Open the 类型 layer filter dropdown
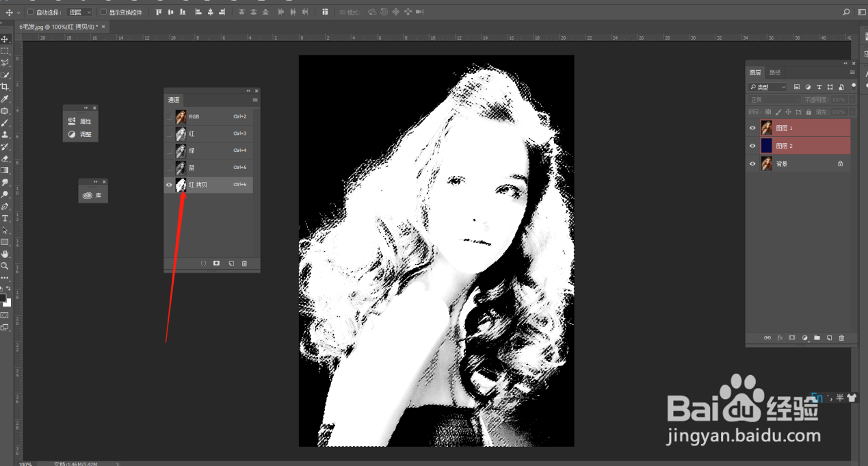868x466 pixels. click(x=767, y=86)
